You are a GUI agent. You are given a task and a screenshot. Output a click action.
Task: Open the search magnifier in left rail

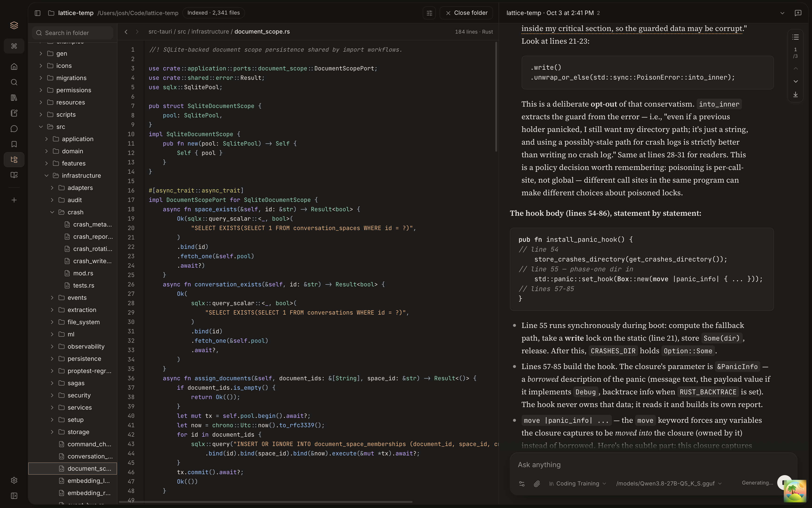[14, 82]
